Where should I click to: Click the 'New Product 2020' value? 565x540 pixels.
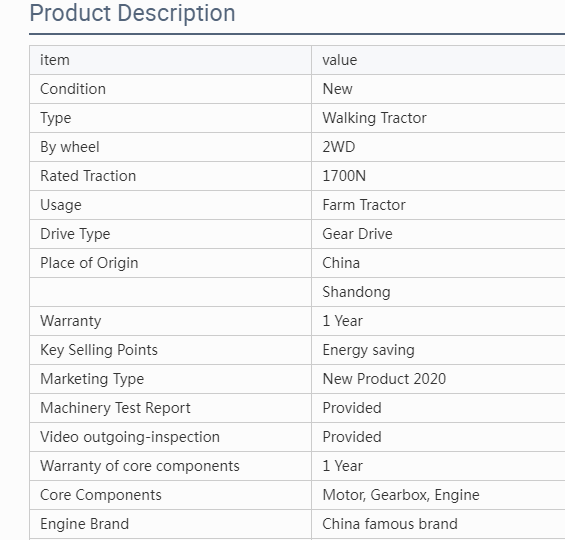tap(384, 379)
